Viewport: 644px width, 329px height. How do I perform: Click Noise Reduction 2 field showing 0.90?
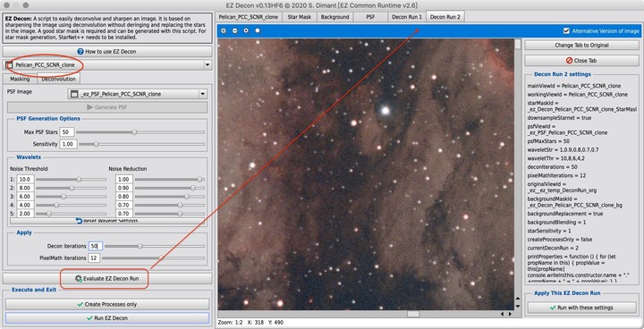point(123,188)
